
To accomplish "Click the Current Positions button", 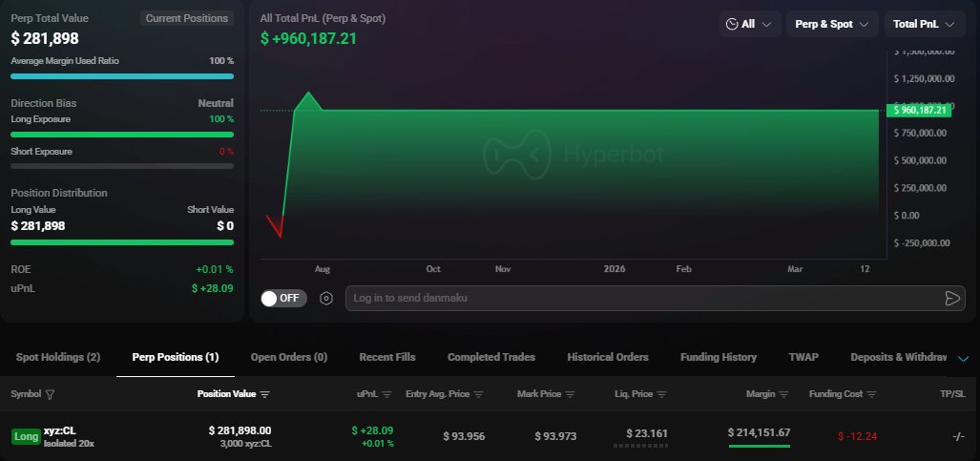I will coord(187,18).
